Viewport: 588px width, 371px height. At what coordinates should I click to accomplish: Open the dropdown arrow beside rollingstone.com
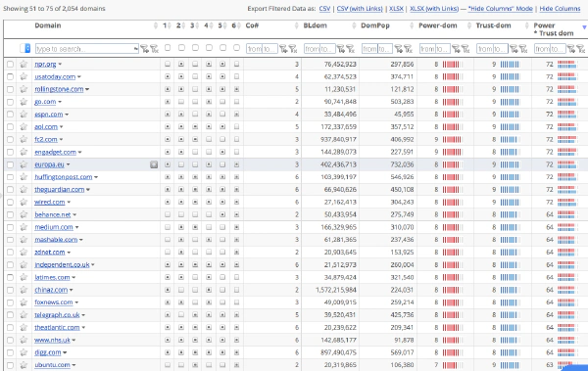pyautogui.click(x=87, y=89)
